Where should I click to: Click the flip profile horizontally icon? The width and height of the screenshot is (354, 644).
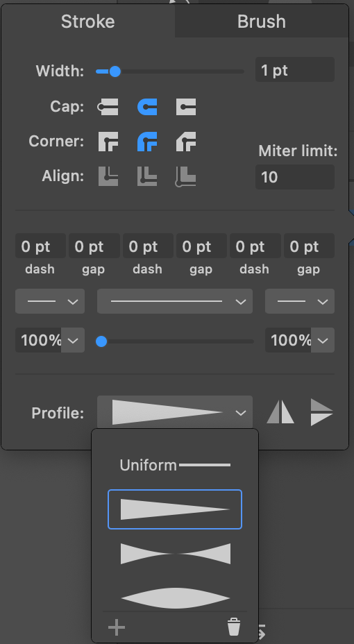280,413
